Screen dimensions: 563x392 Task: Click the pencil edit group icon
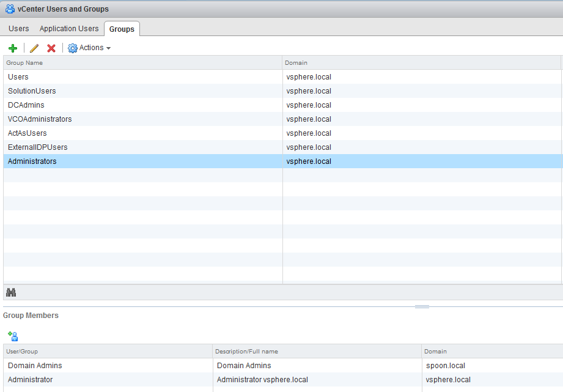[x=34, y=48]
